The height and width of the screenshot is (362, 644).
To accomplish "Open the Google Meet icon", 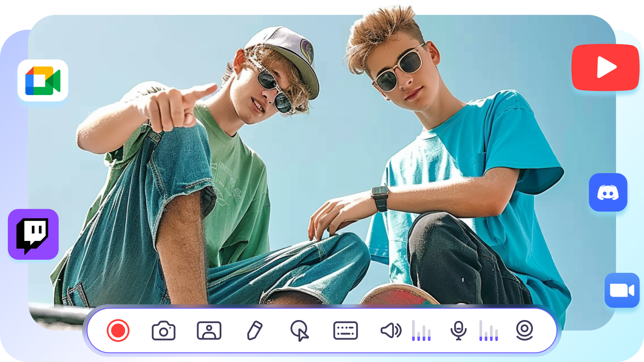I will pos(43,80).
